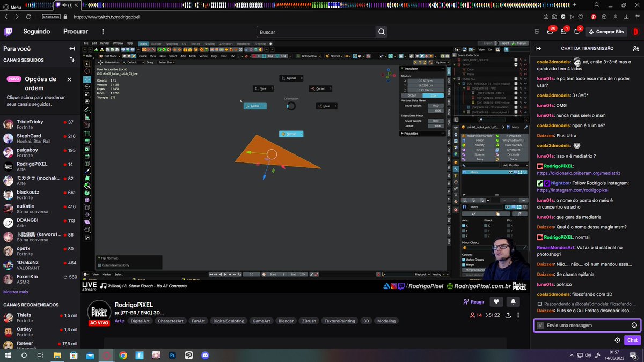The height and width of the screenshot is (362, 644).
Task: Select Blender's Select Box tool
Action: pyautogui.click(x=87, y=63)
